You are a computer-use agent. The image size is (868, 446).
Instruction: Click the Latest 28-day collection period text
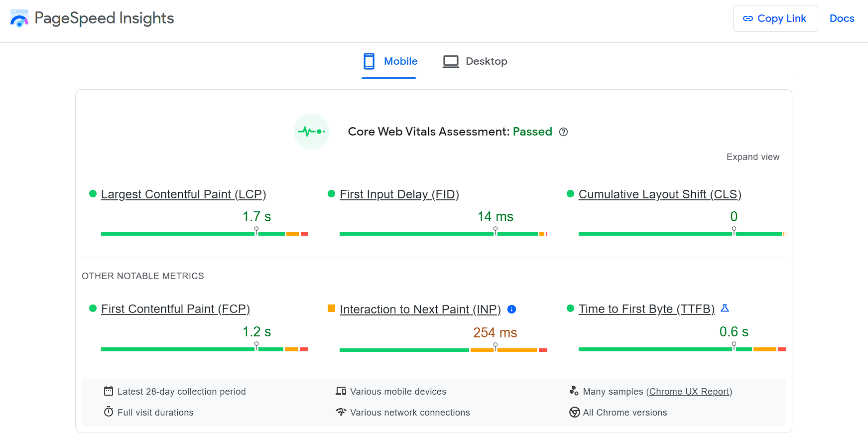tap(182, 392)
